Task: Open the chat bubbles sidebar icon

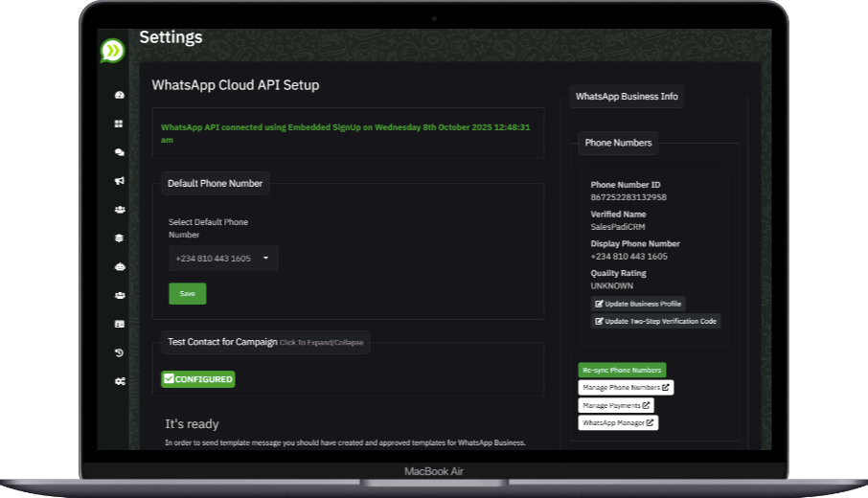Action: 119,152
